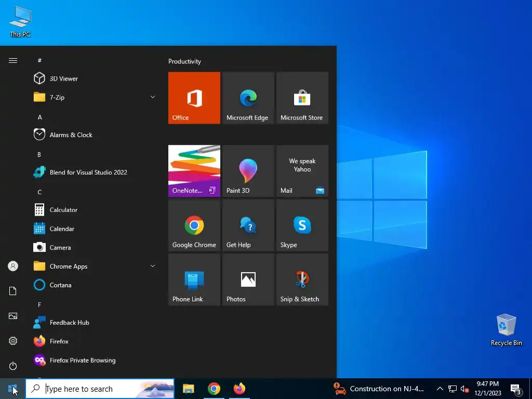Click the B letter header
Viewport: 532px width, 399px height.
pos(39,154)
